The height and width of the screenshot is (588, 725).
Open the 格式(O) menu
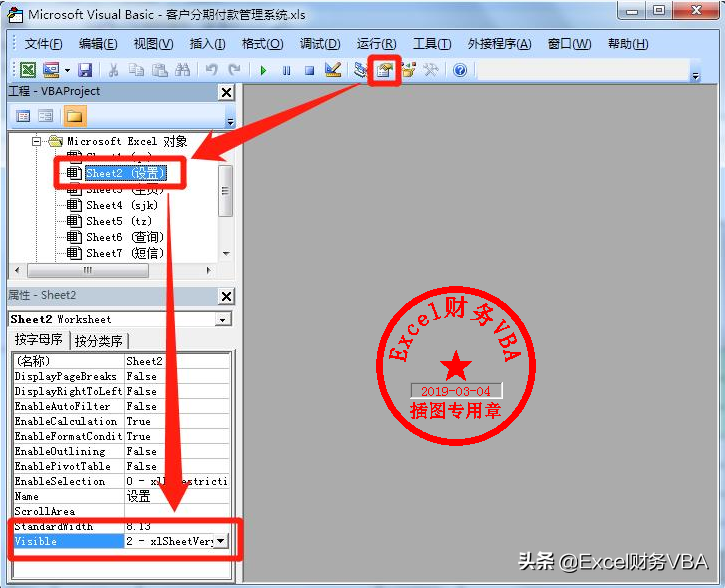pos(263,44)
